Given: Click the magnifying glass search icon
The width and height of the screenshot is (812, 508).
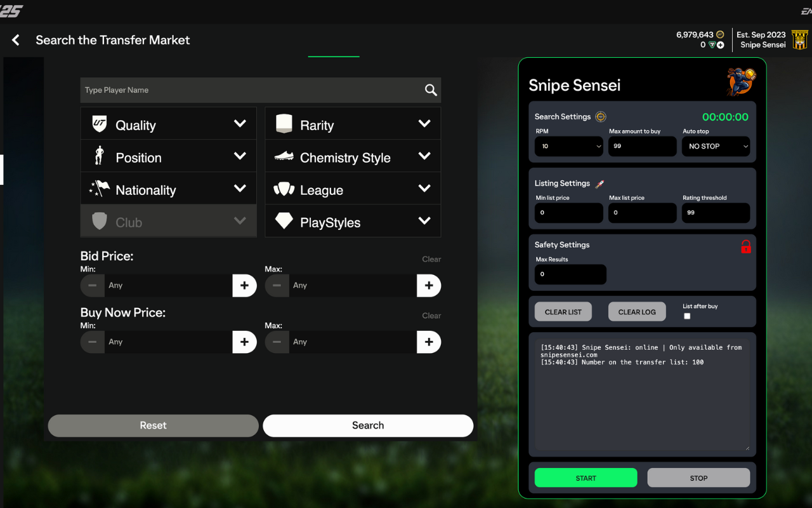Looking at the screenshot, I should pyautogui.click(x=431, y=90).
